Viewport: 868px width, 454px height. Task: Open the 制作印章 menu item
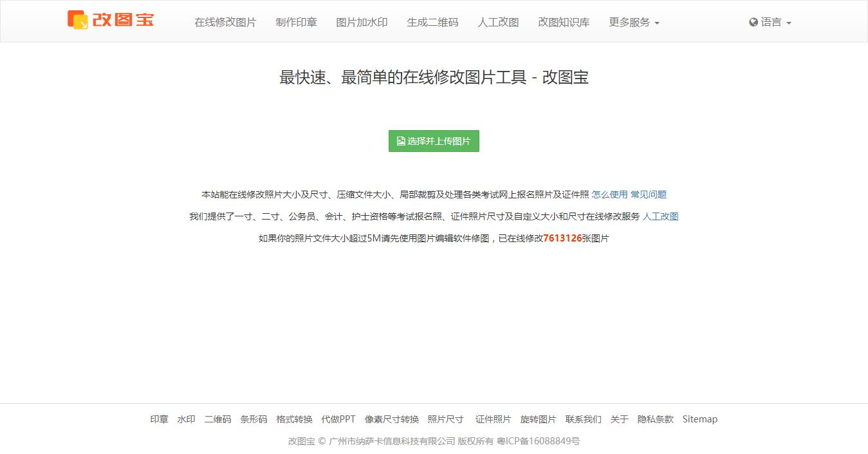296,22
